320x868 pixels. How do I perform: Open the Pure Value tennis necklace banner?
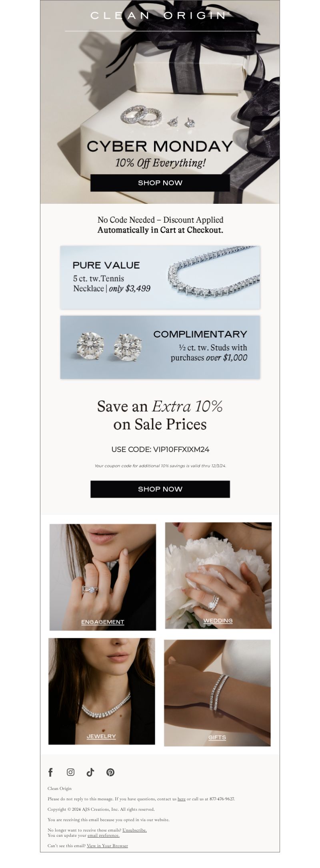click(x=160, y=277)
